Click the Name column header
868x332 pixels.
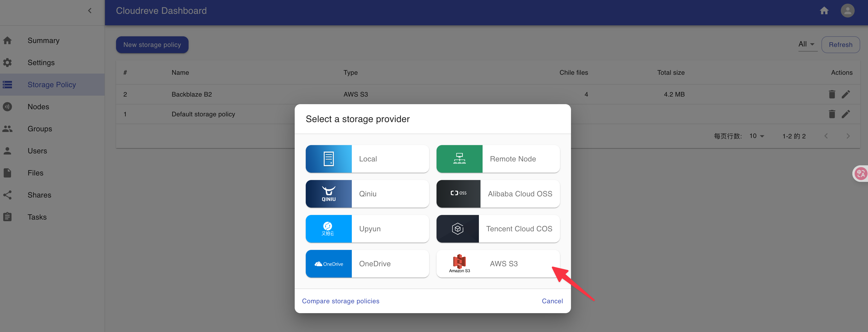pos(180,72)
